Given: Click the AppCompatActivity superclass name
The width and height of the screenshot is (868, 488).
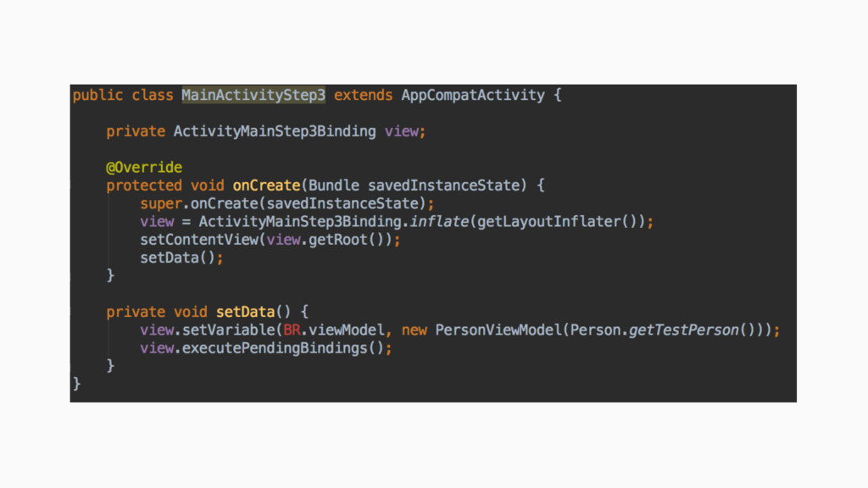Looking at the screenshot, I should [x=473, y=95].
